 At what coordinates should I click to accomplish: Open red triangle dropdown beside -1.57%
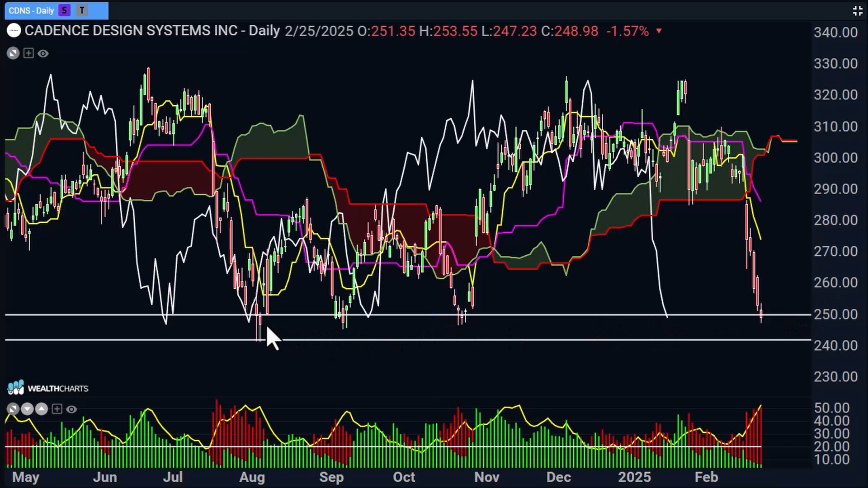(659, 31)
